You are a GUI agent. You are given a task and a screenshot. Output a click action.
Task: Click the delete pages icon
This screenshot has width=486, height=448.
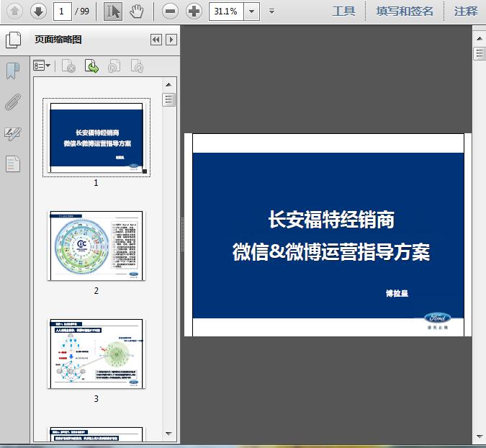coord(68,66)
